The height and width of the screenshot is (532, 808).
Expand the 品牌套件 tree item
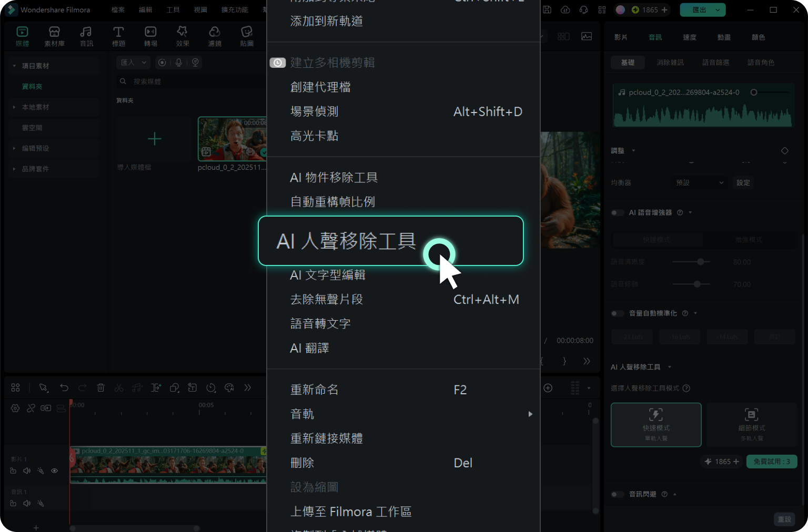pyautogui.click(x=14, y=169)
